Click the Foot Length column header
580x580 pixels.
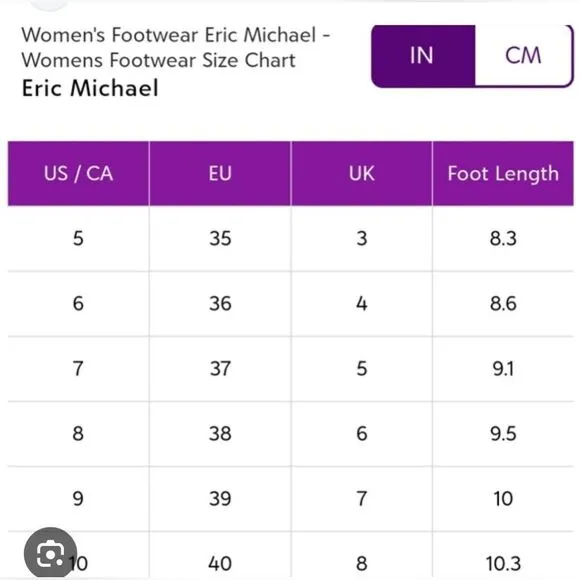503,173
